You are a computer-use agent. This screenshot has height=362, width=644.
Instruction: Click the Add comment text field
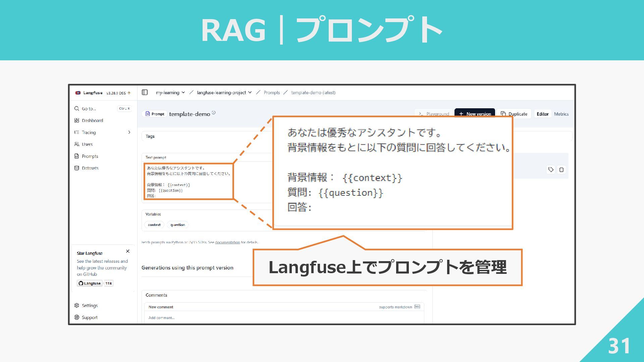[284, 318]
